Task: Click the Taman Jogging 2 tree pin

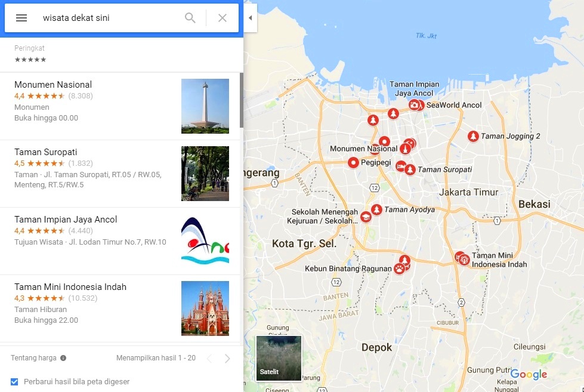Action: (473, 136)
